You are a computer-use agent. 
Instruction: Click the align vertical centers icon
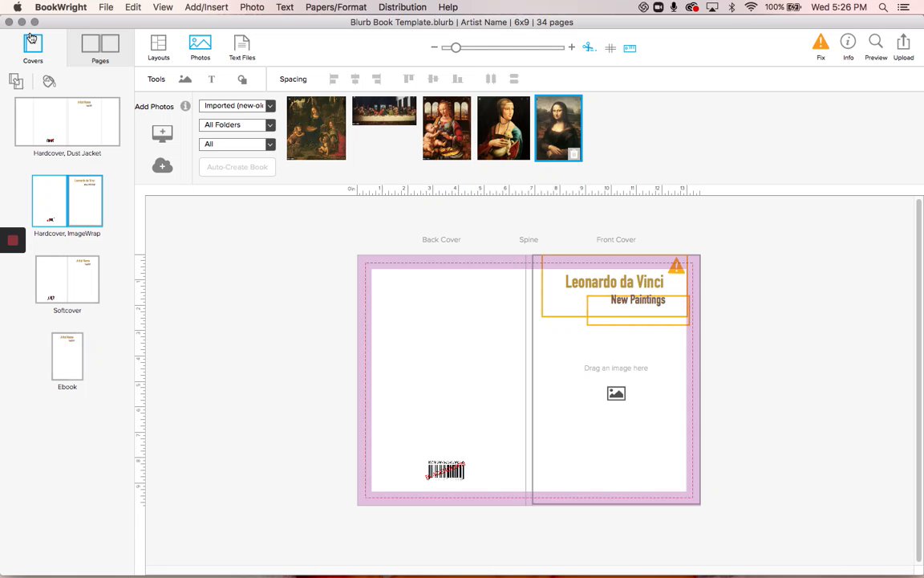(433, 79)
